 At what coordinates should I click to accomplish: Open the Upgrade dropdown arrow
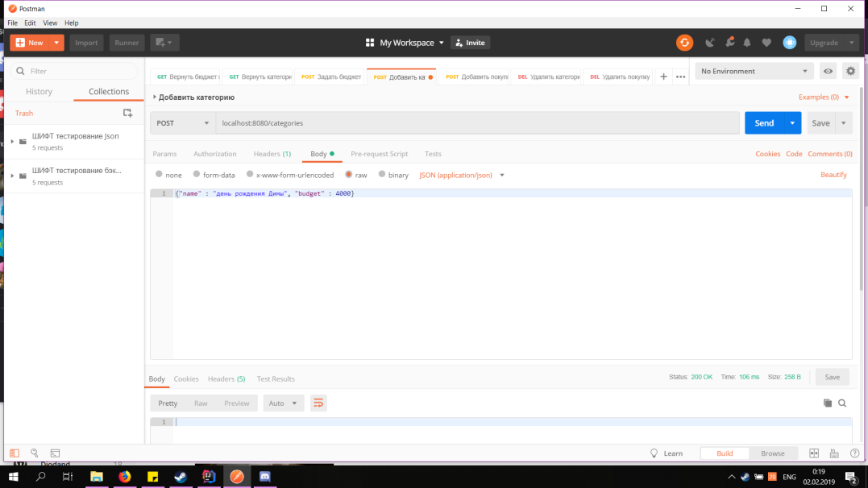coord(851,43)
